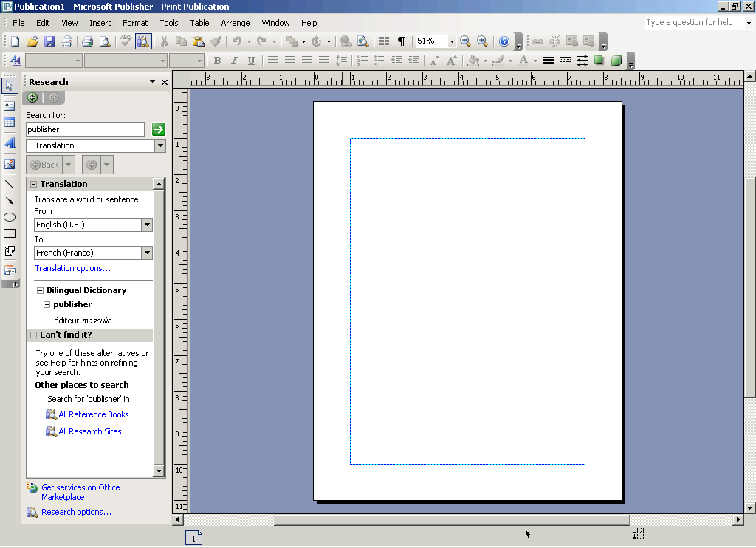756x548 pixels.
Task: Open the To language French dropdown
Action: [147, 253]
